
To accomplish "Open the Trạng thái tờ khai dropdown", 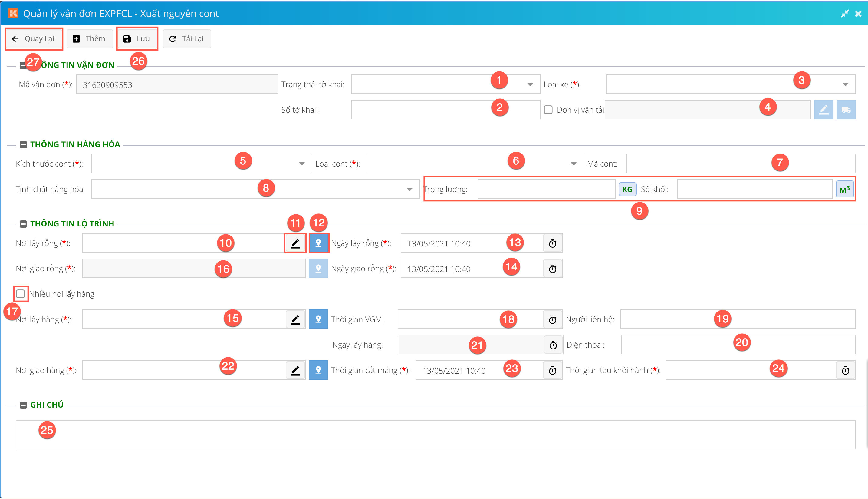I will click(530, 84).
